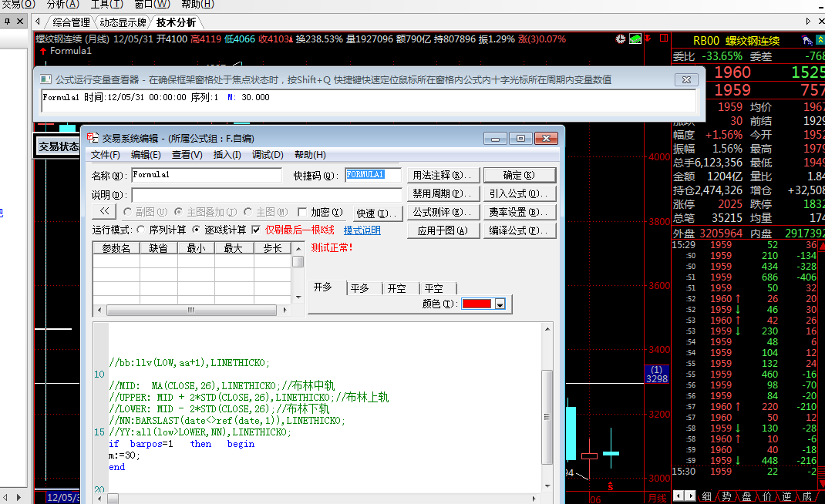
Task: Click the green chart icon in chart header
Action: click(635, 39)
